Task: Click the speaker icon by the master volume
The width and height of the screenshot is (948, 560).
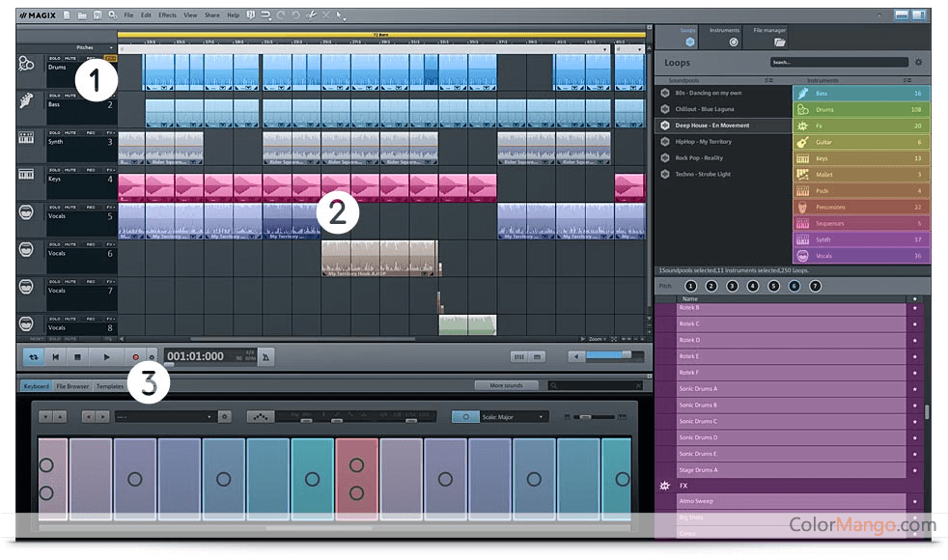Action: [x=576, y=357]
